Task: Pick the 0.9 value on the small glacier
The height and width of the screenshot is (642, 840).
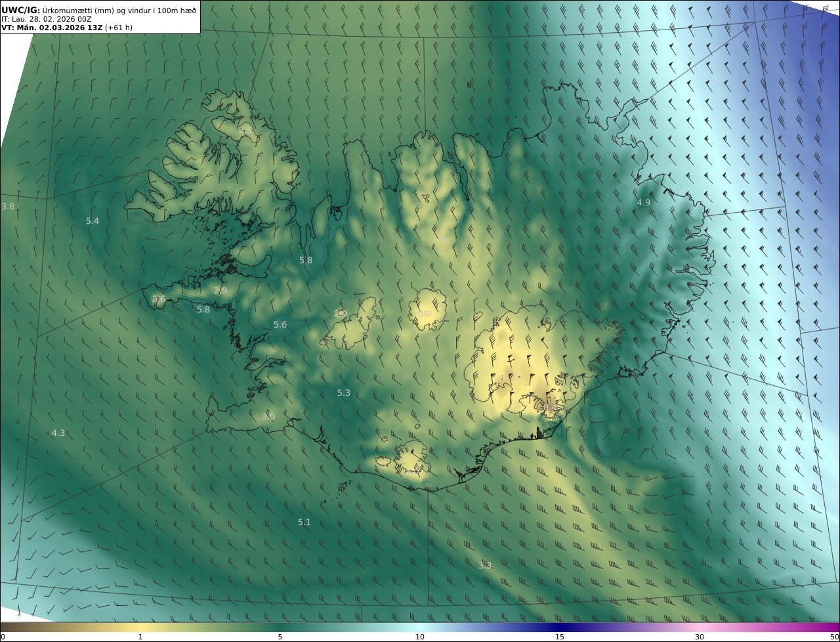Action: (x=425, y=314)
